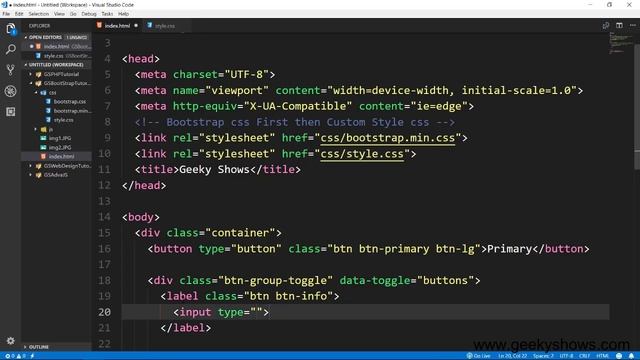Collapse the Open Editors section
The image size is (640, 360).
click(45, 37)
